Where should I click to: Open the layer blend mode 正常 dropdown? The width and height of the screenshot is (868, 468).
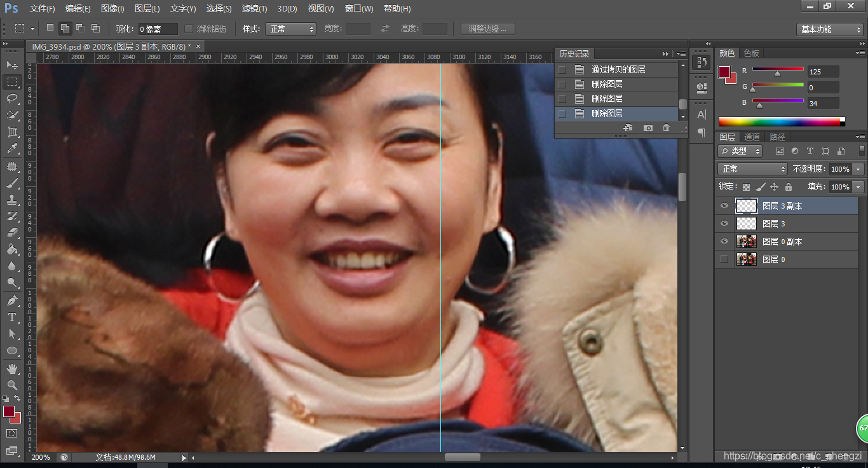coord(753,169)
